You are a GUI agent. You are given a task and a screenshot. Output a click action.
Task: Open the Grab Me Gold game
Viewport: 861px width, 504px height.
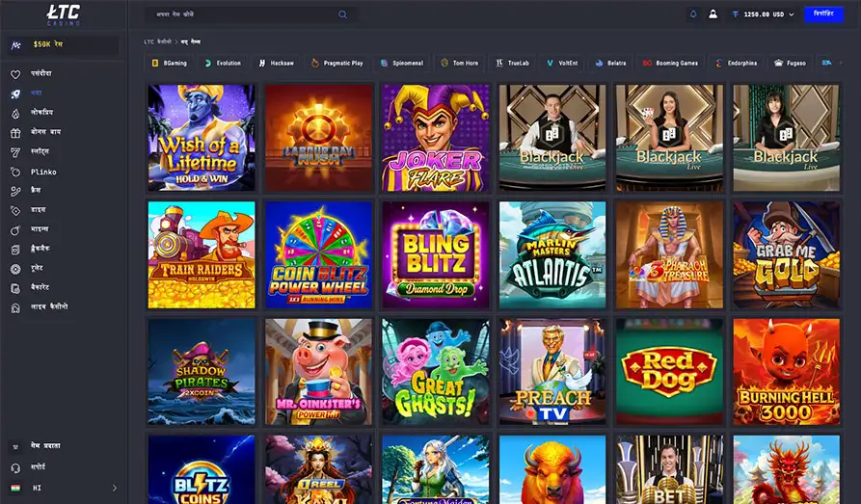pos(787,254)
